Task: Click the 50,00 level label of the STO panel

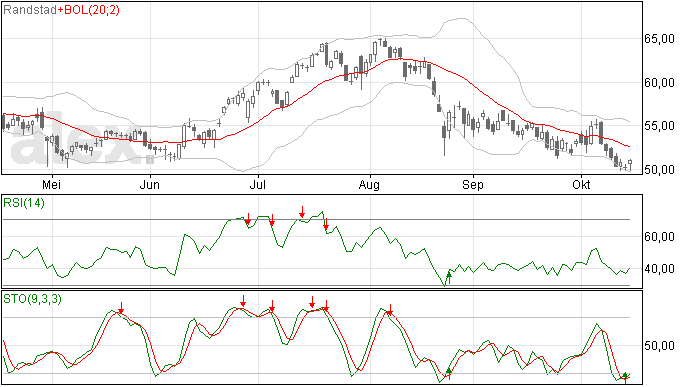Action: click(x=659, y=346)
